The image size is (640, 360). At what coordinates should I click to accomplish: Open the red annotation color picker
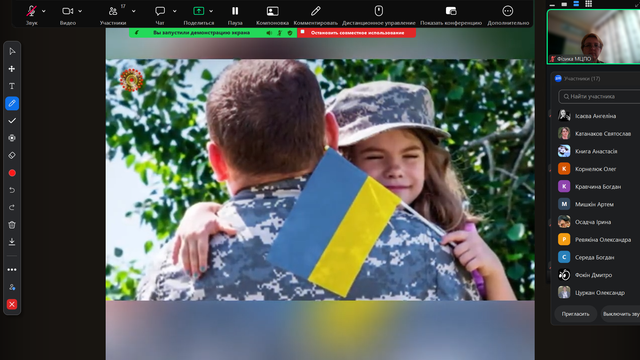(x=12, y=173)
